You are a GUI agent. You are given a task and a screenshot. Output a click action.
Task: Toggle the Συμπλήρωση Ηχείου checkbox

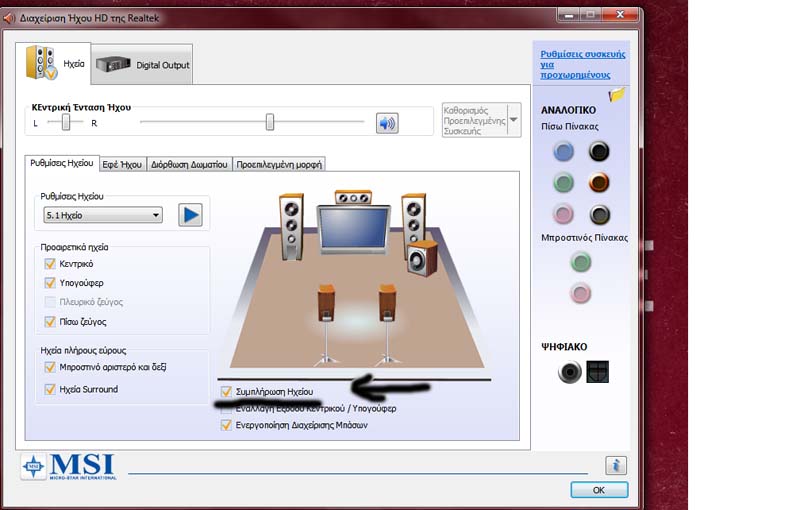(x=226, y=392)
